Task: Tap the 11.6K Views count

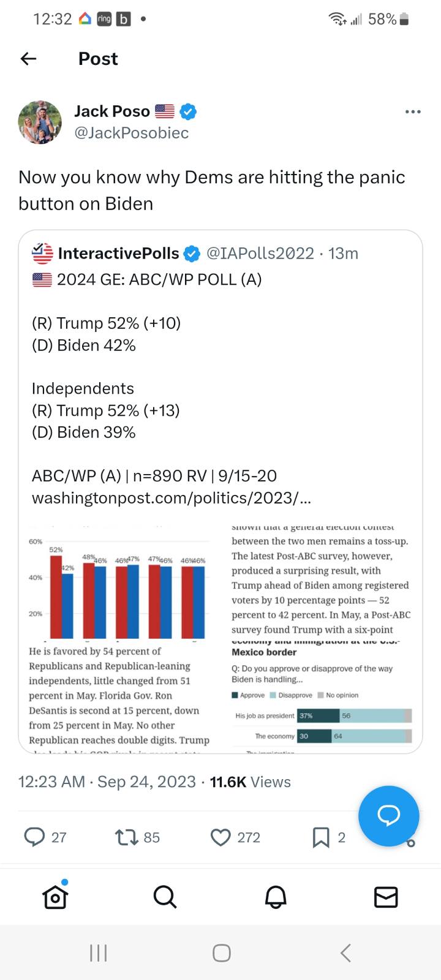Action: point(250,782)
